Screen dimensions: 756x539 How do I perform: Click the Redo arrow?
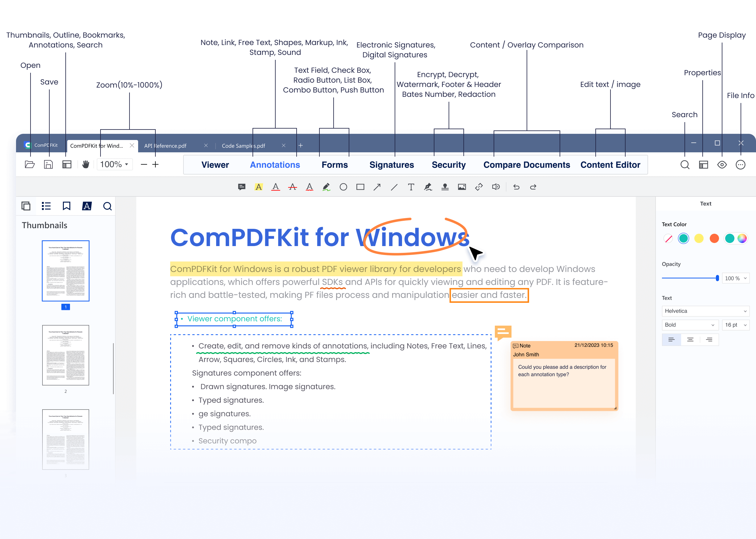click(533, 187)
